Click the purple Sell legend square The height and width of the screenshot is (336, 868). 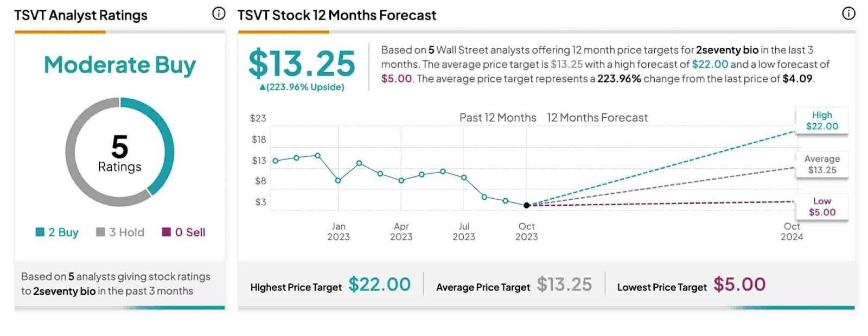(167, 232)
